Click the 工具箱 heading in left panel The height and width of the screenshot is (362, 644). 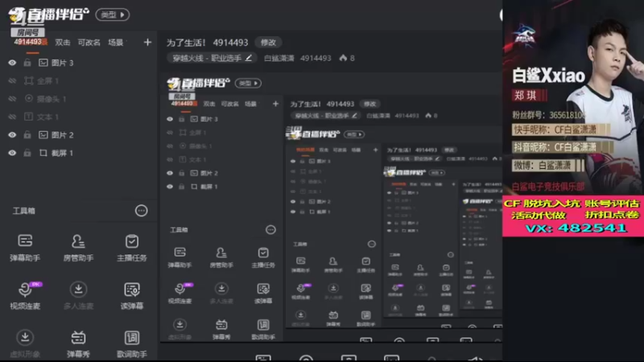point(24,211)
